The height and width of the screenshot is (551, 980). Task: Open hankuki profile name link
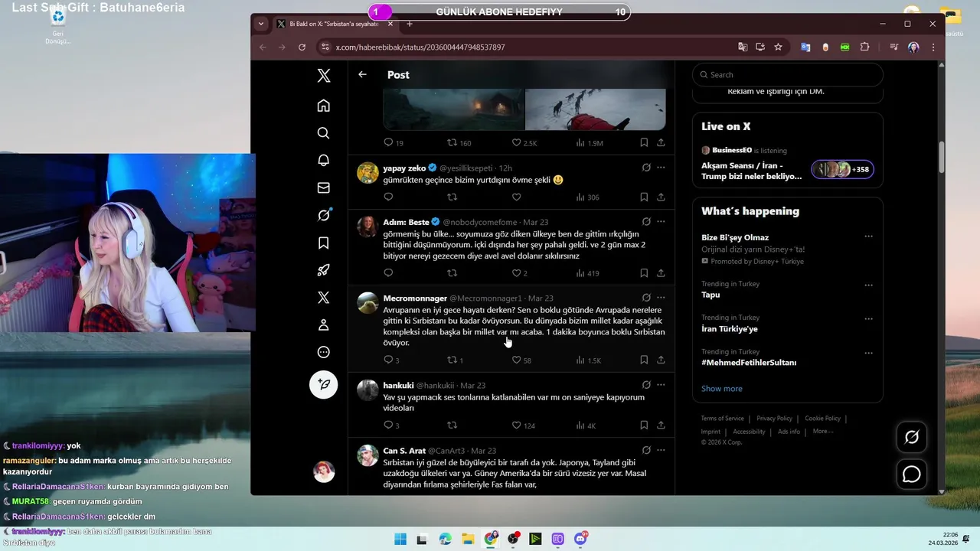[x=398, y=386]
